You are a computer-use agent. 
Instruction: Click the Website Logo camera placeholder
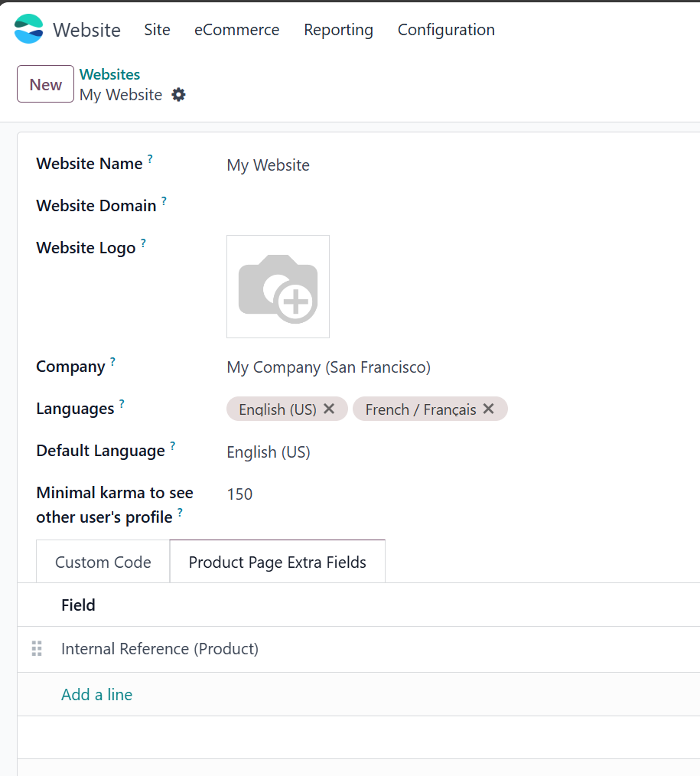pyautogui.click(x=278, y=286)
